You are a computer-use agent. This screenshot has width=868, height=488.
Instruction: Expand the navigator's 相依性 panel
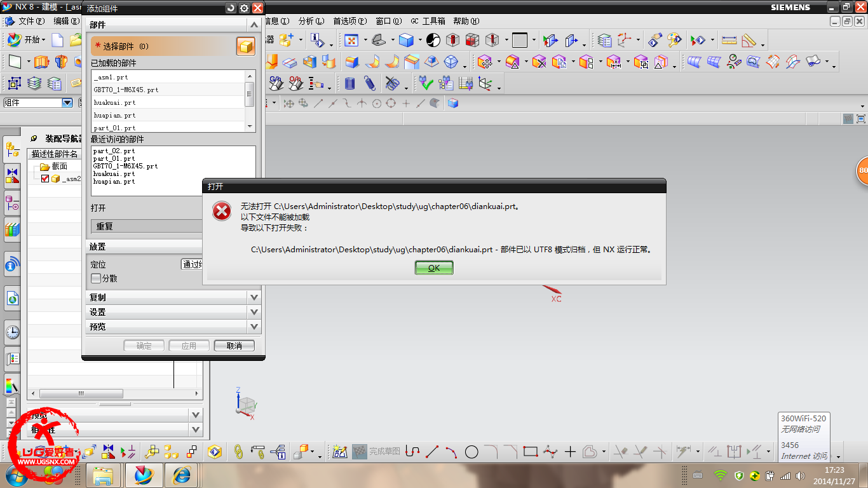[x=196, y=430]
